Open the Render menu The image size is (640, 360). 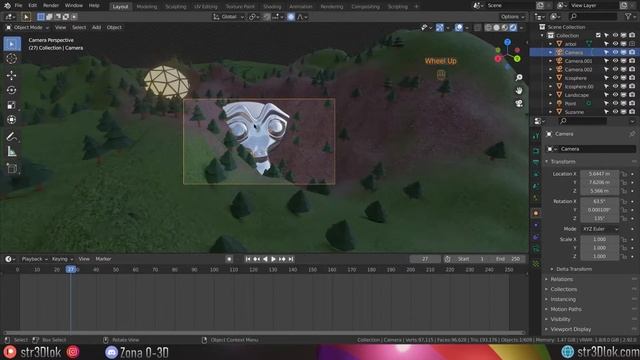click(51, 6)
